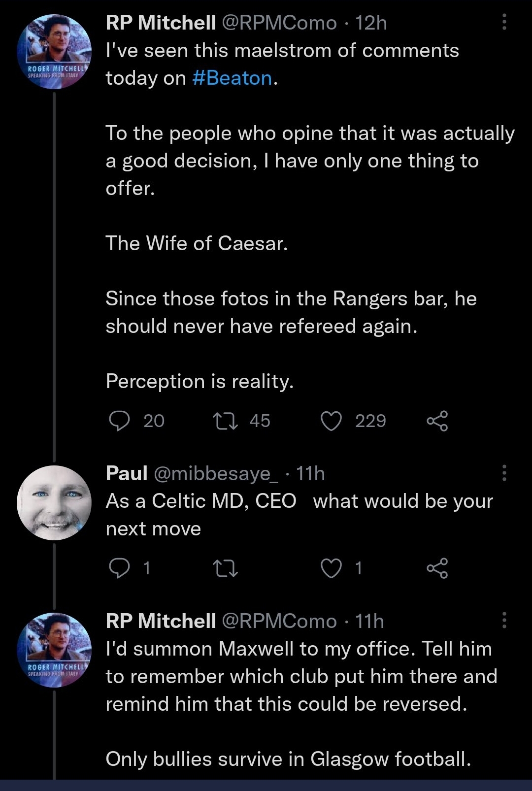Share RP Mitchell's first tweet
Screen dimensions: 532x791
(x=437, y=421)
